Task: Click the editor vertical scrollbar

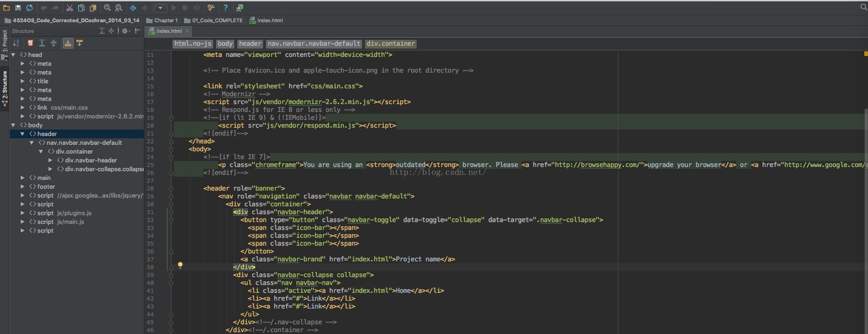Action: coord(866,221)
